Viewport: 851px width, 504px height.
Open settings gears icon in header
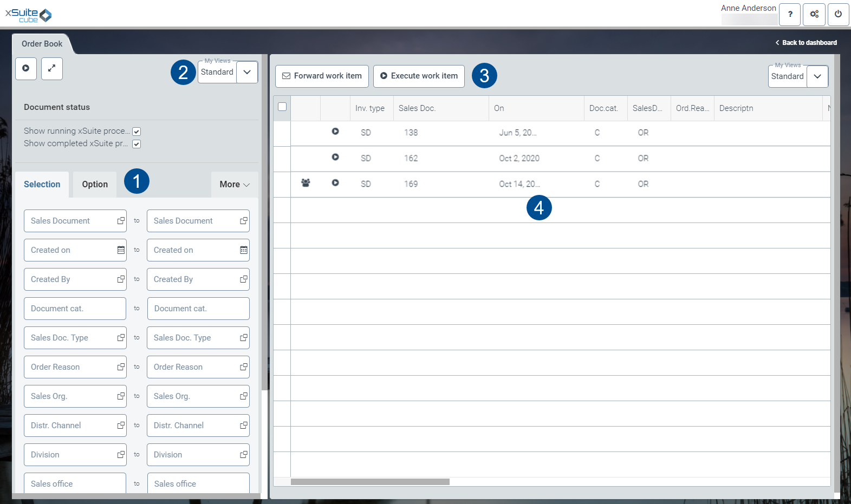(814, 15)
